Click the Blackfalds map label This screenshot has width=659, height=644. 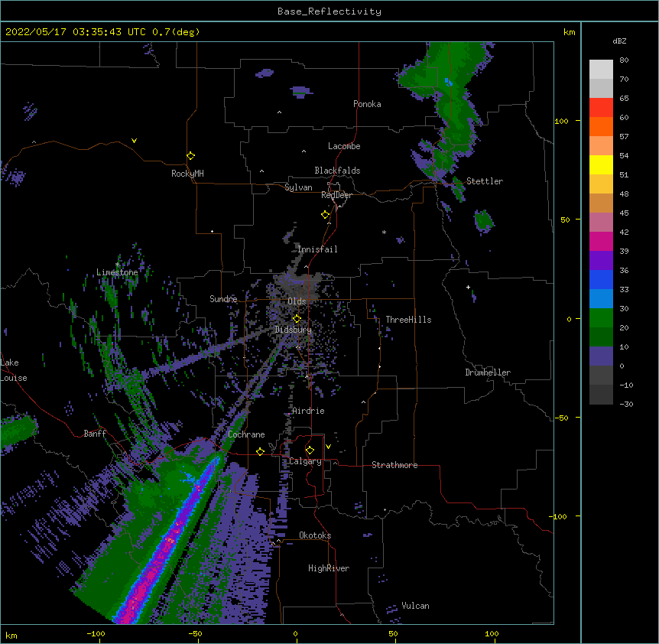click(337, 171)
